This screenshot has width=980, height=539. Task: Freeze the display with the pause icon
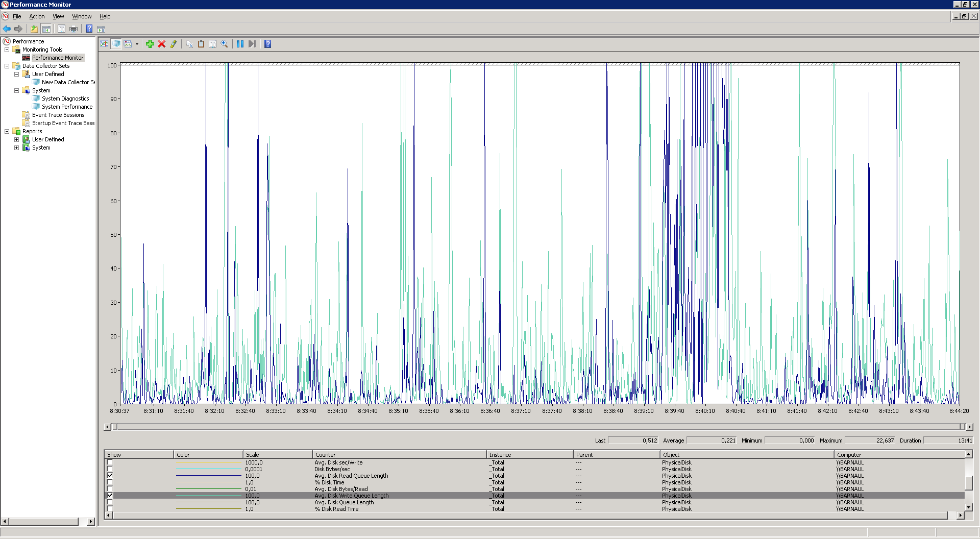tap(240, 44)
